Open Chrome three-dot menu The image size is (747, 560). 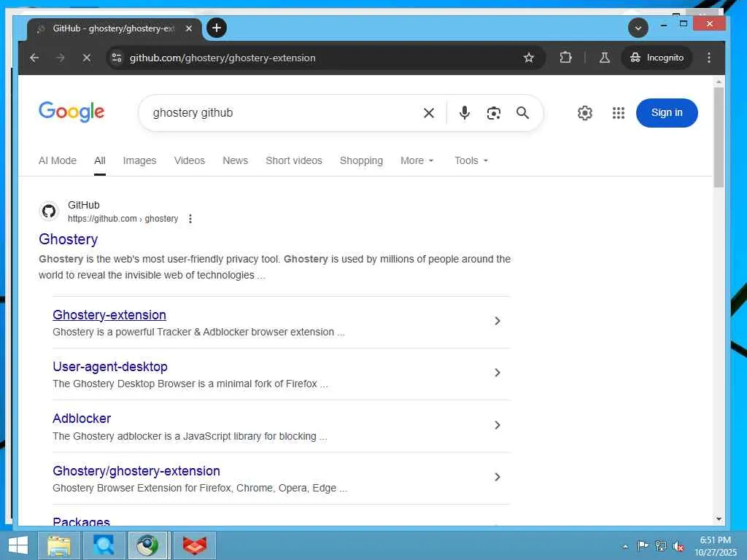[x=709, y=58]
